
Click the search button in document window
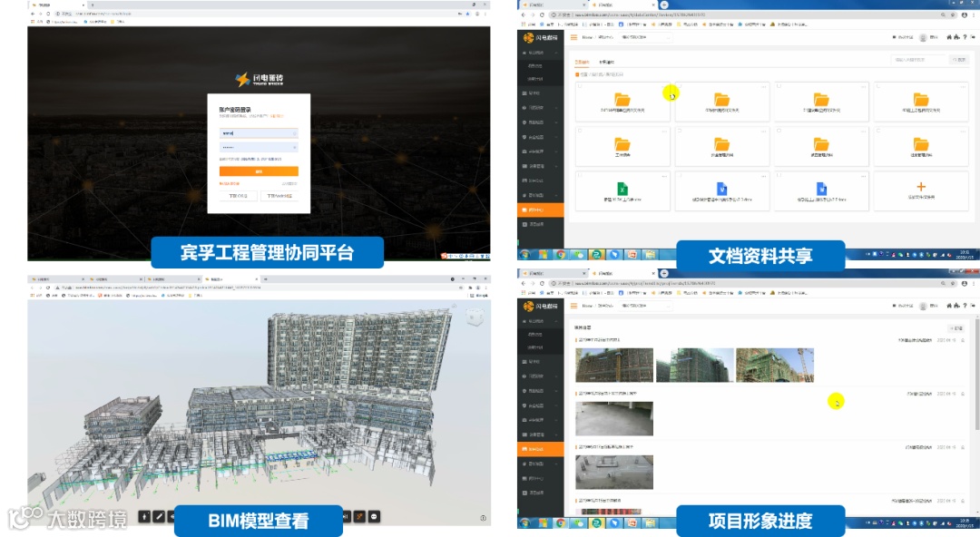click(x=959, y=60)
